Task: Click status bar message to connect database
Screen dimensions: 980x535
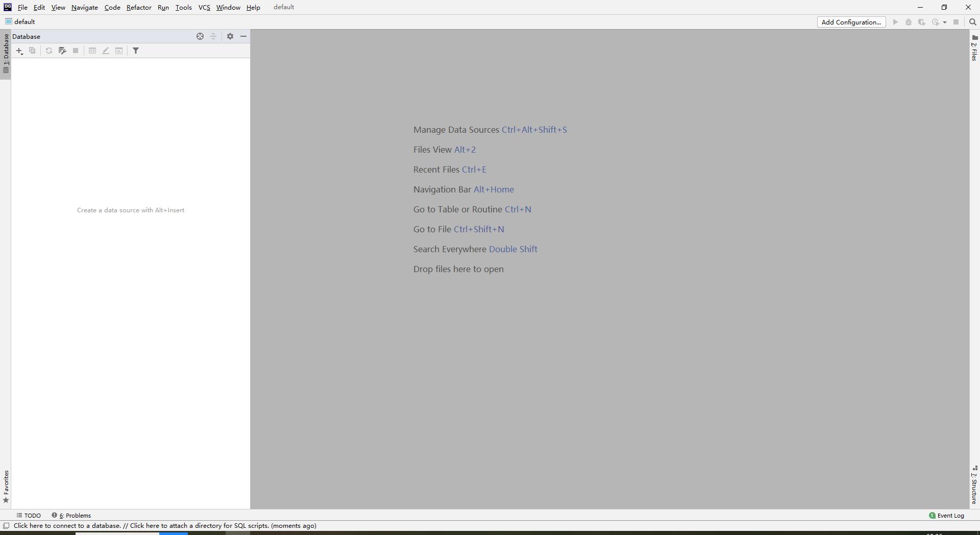Action: click(x=165, y=526)
